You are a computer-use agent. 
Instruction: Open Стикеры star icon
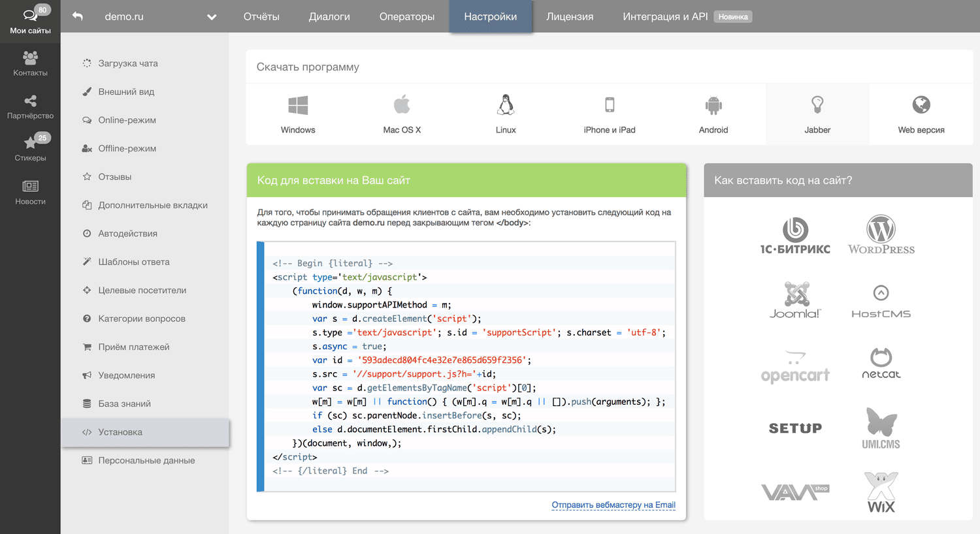coord(30,142)
